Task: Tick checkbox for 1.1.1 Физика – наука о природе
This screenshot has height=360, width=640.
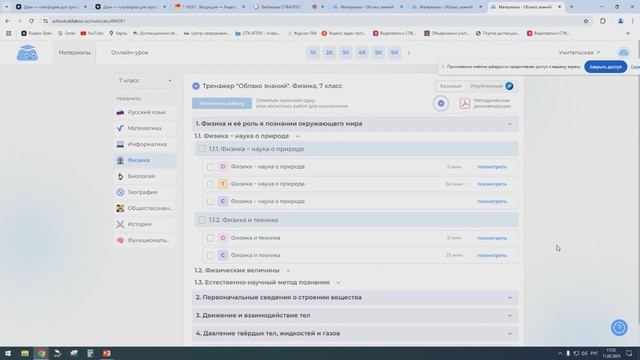Action: (x=202, y=149)
